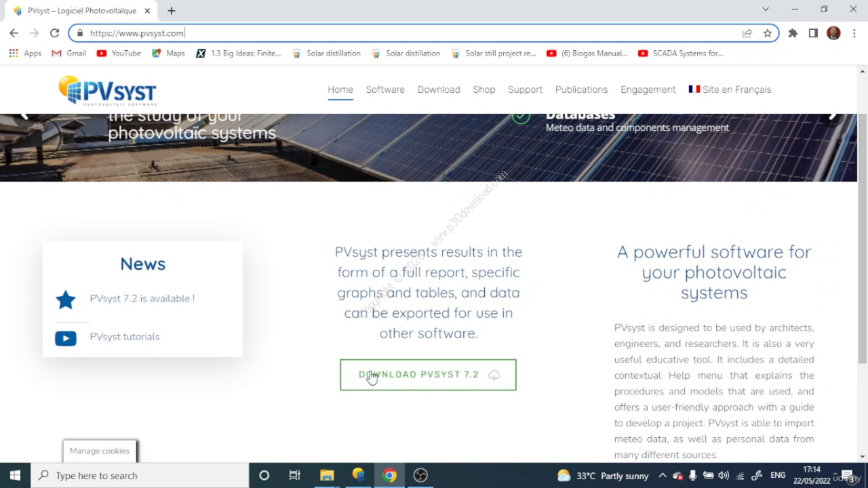The height and width of the screenshot is (488, 868).
Task: Open the browser side panel
Action: (813, 33)
